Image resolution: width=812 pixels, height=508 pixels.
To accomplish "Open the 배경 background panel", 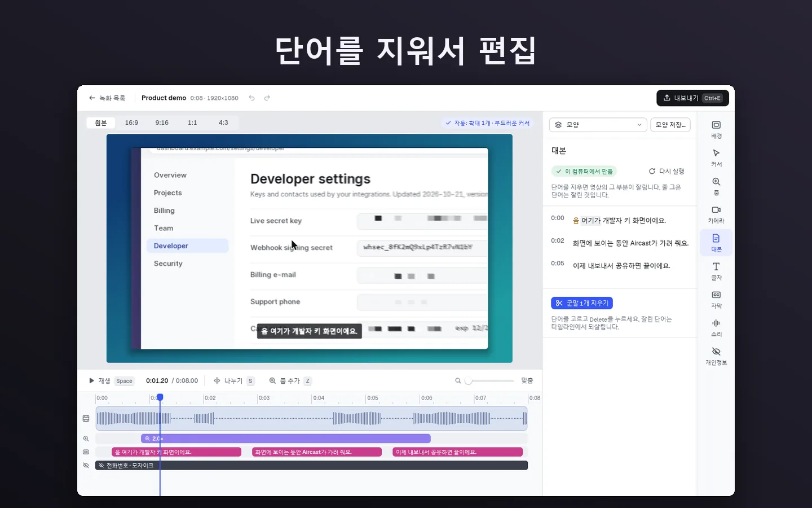I will [x=716, y=129].
